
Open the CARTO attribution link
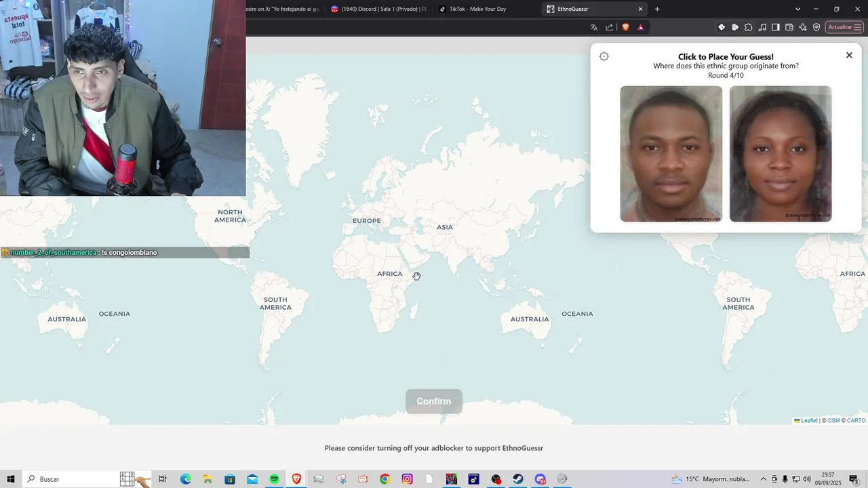point(856,421)
